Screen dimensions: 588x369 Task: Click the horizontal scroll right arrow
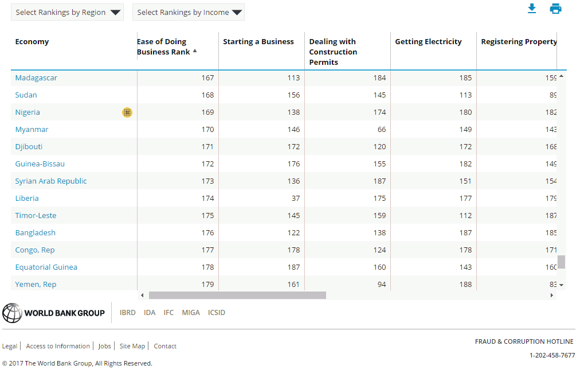[552, 295]
